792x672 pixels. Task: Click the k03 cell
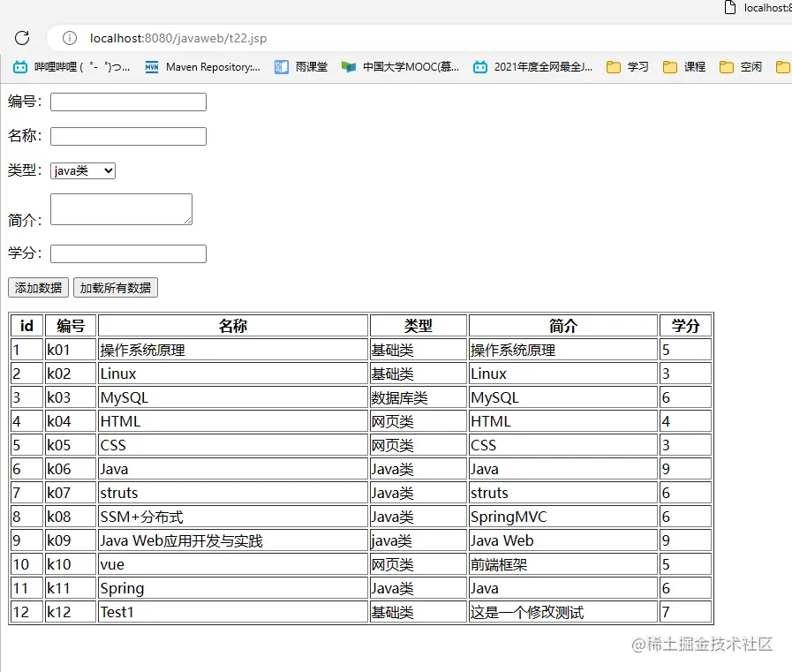[x=71, y=397]
